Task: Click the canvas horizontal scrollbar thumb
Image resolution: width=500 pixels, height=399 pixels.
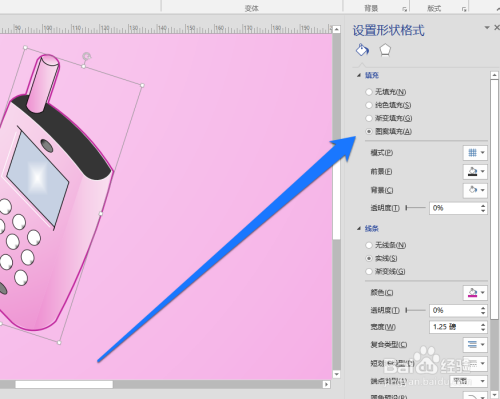Action: tap(64, 384)
